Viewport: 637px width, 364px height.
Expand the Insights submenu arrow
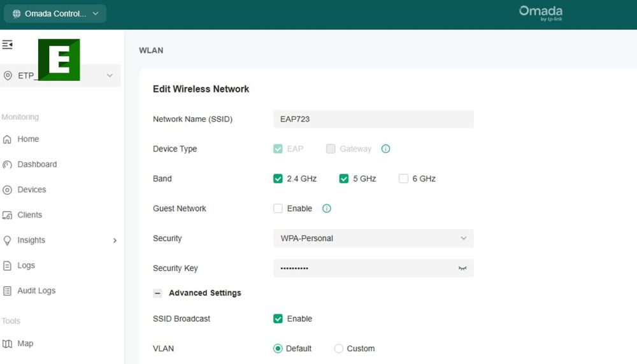pos(115,241)
